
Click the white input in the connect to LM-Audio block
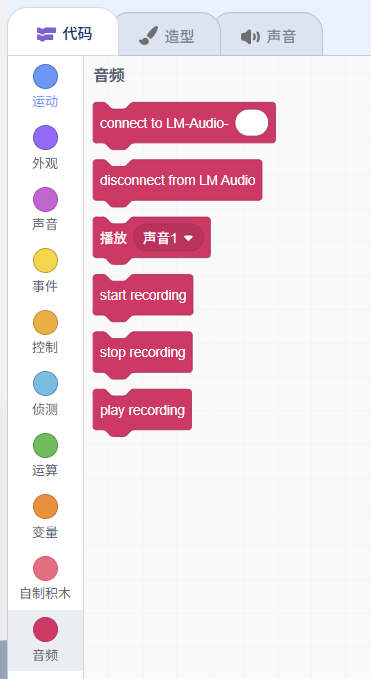coord(252,123)
